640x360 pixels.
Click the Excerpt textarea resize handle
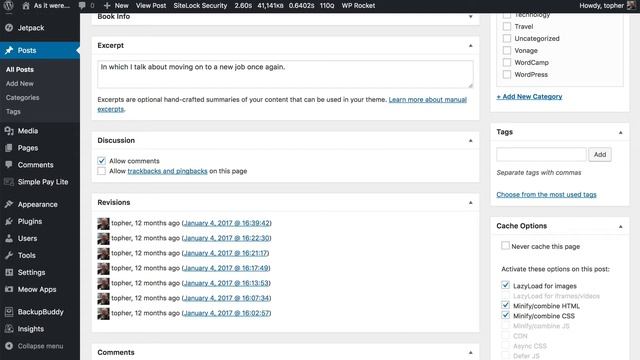point(470,85)
